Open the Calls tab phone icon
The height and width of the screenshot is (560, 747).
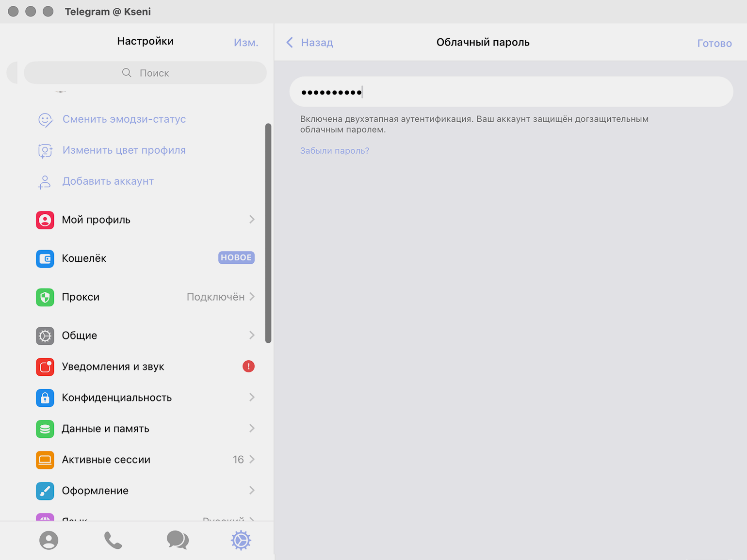pos(113,540)
